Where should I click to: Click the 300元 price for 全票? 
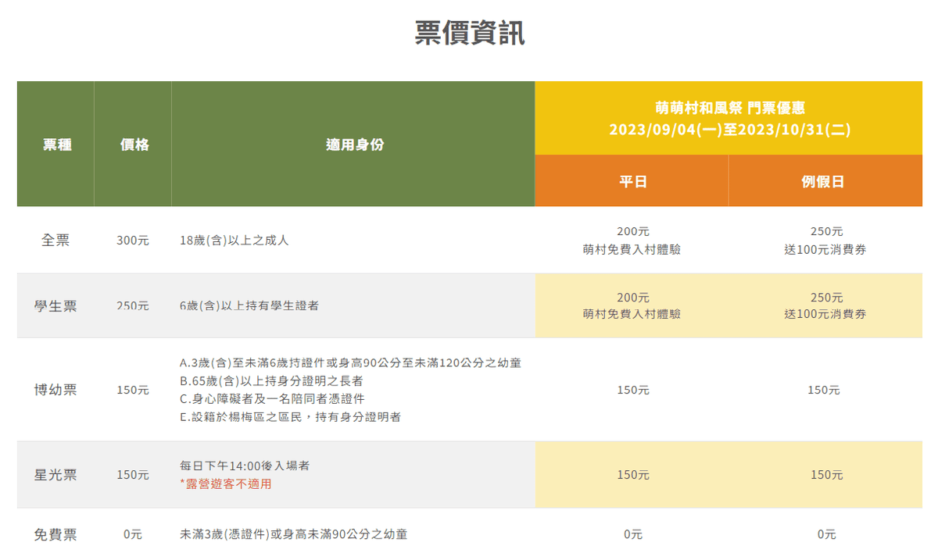pos(133,241)
